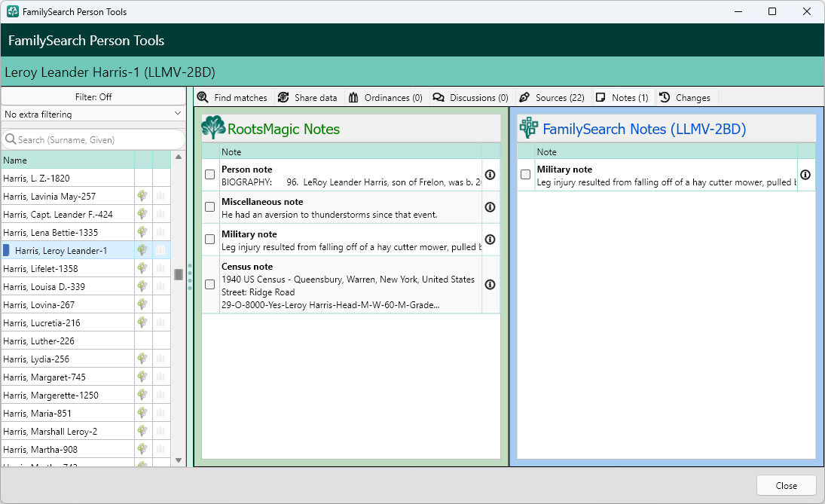Image resolution: width=825 pixels, height=504 pixels.
Task: Close the Person Tools dialog with Close button
Action: tap(786, 486)
